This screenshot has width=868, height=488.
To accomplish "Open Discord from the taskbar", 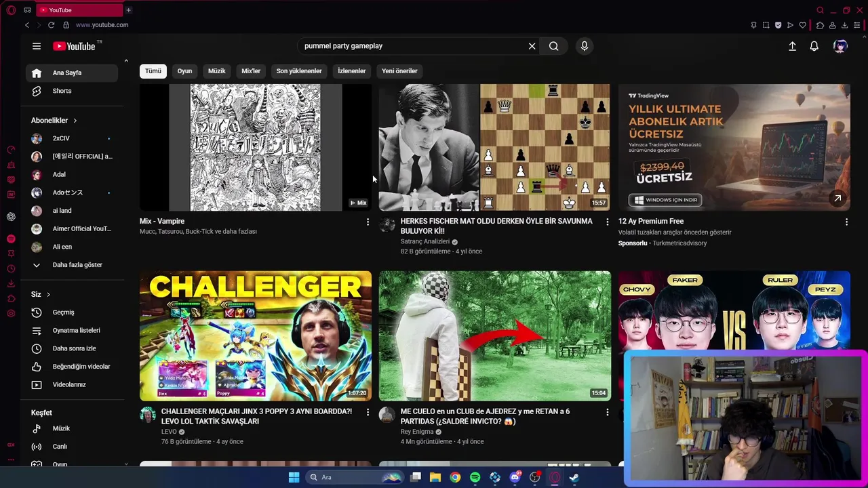I will [x=515, y=477].
